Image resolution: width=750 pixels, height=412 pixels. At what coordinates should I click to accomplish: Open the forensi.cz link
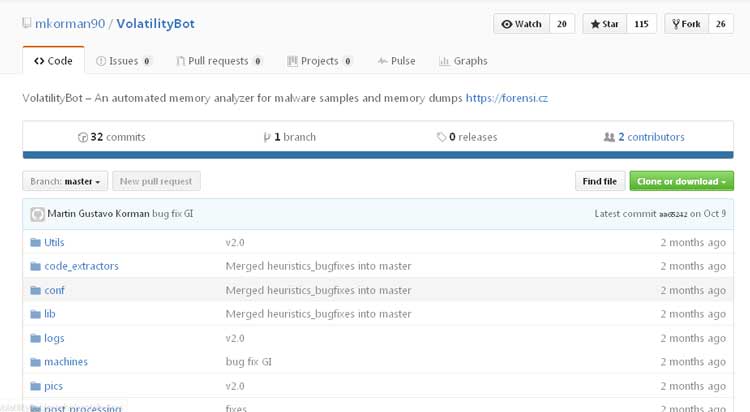[x=506, y=98]
